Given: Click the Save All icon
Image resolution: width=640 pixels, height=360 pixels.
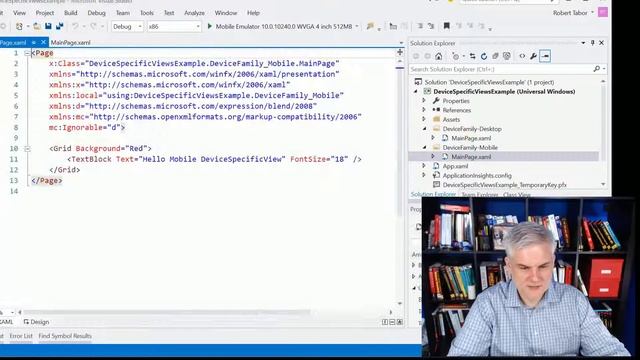Looking at the screenshot, I should point(60,26).
